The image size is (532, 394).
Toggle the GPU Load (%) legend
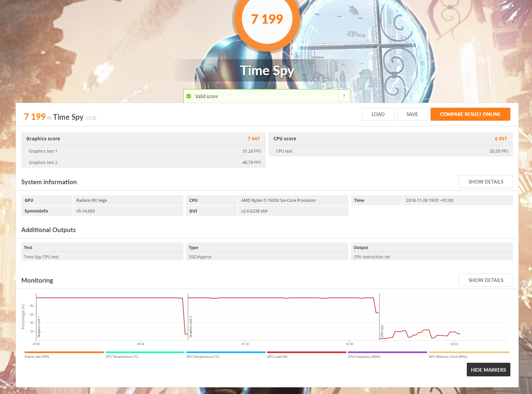point(306,355)
